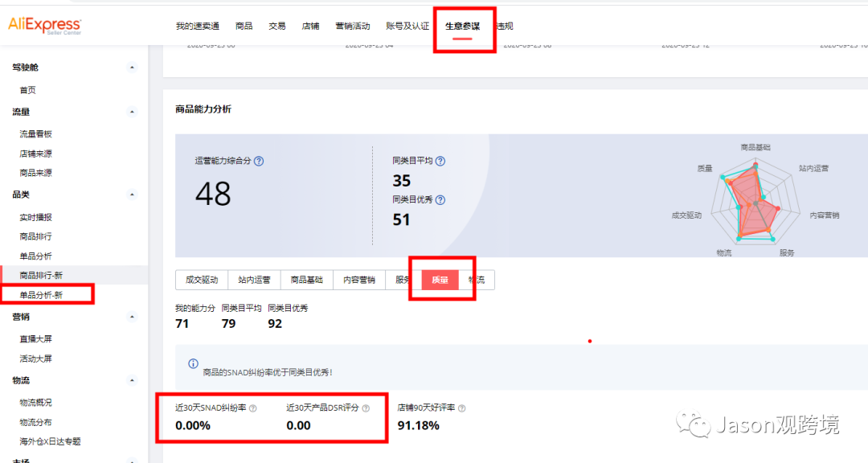This screenshot has width=868, height=463.
Task: Collapse the 品类 sidebar section
Action: click(133, 195)
